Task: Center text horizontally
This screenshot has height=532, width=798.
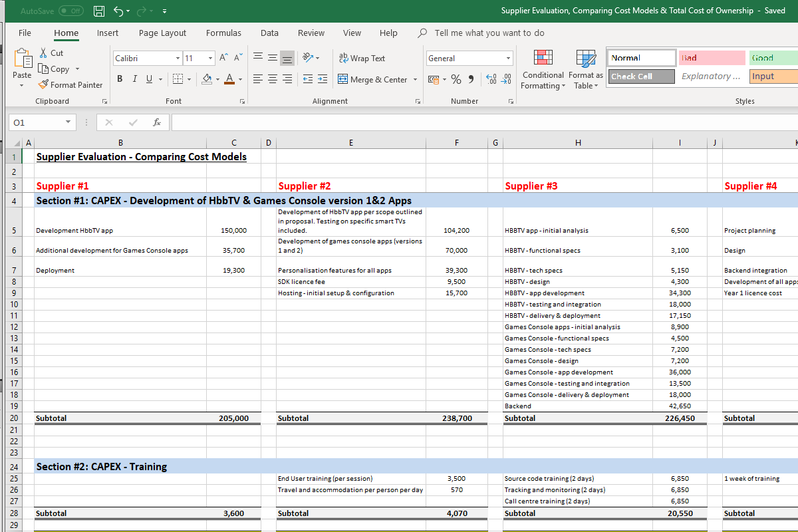Action: (x=273, y=79)
